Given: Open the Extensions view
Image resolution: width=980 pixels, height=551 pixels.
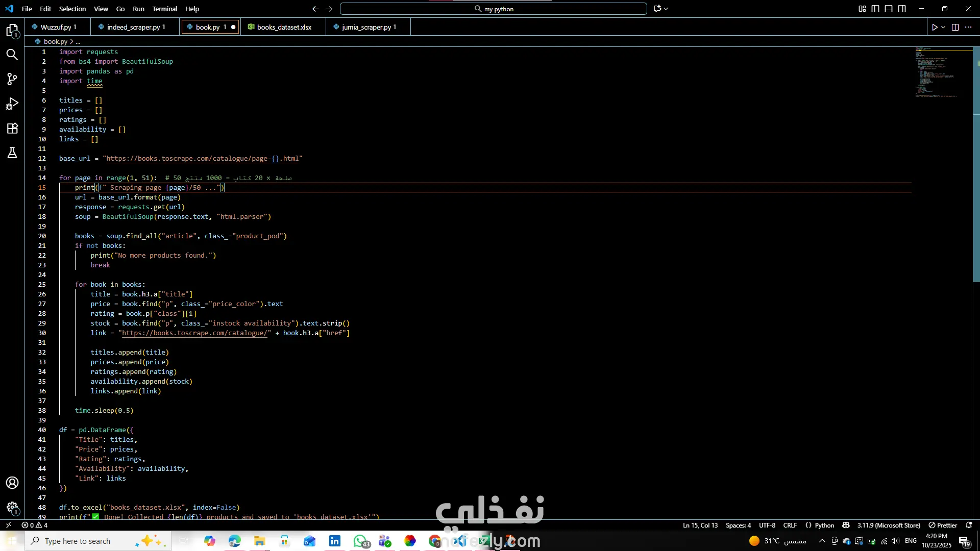Looking at the screenshot, I should click(12, 129).
